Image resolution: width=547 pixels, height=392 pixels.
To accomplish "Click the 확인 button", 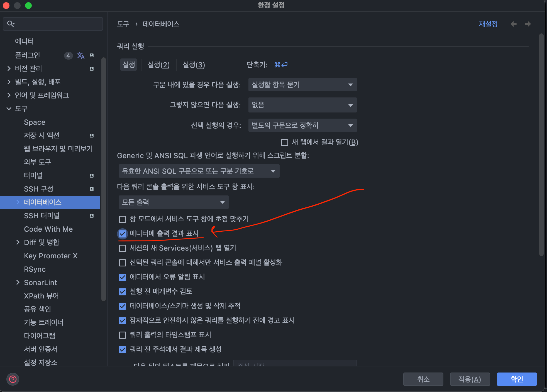I will 517,379.
